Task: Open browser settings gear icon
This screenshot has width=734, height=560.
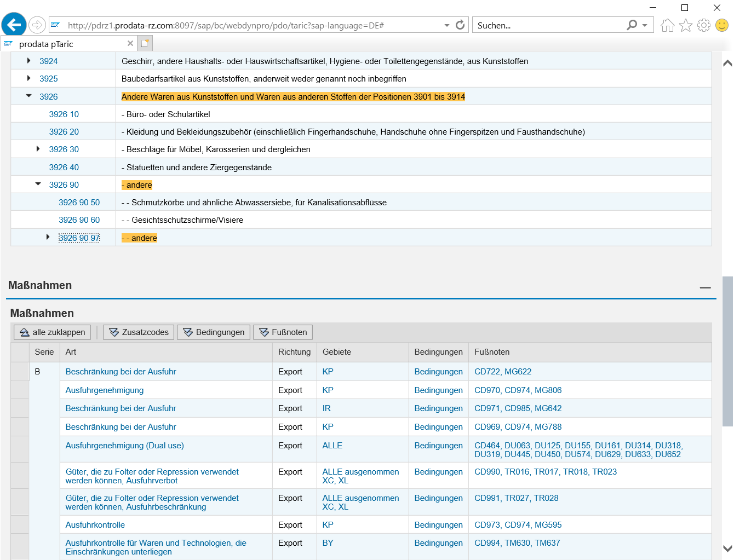Action: pos(704,25)
